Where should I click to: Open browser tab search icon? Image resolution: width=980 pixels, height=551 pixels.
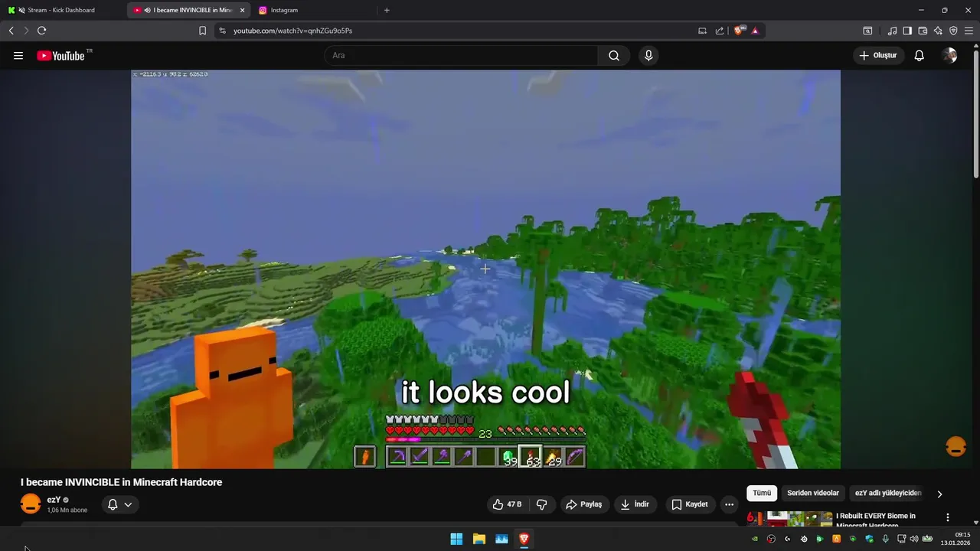point(867,31)
